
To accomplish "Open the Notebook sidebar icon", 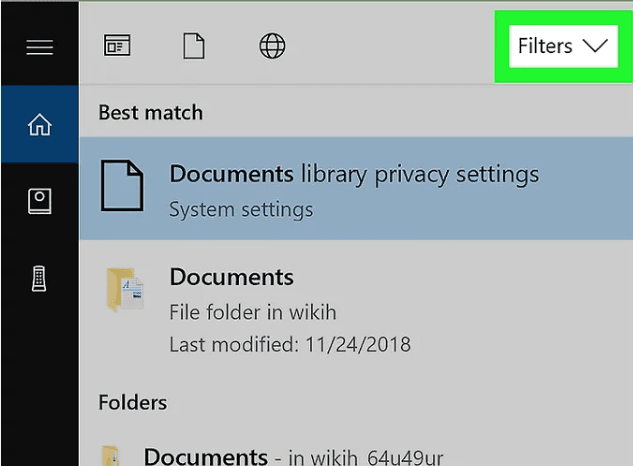I will 39,202.
